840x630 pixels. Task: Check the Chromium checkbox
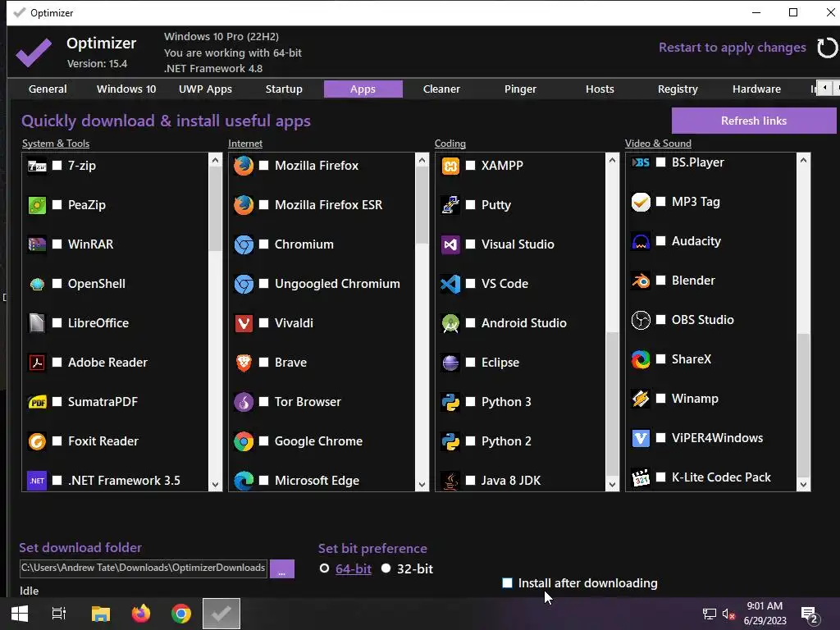tap(263, 244)
